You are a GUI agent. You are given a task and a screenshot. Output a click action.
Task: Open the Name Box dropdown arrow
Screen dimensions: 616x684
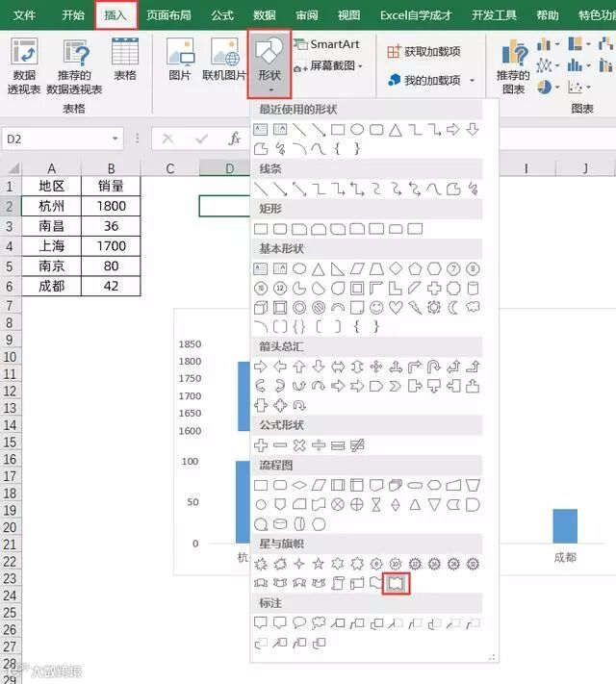click(x=115, y=139)
